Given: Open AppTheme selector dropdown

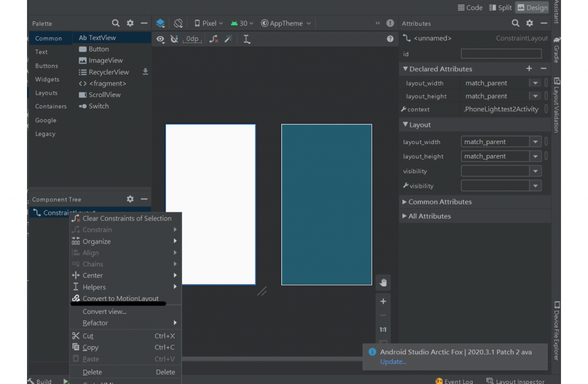Looking at the screenshot, I should coord(286,24).
